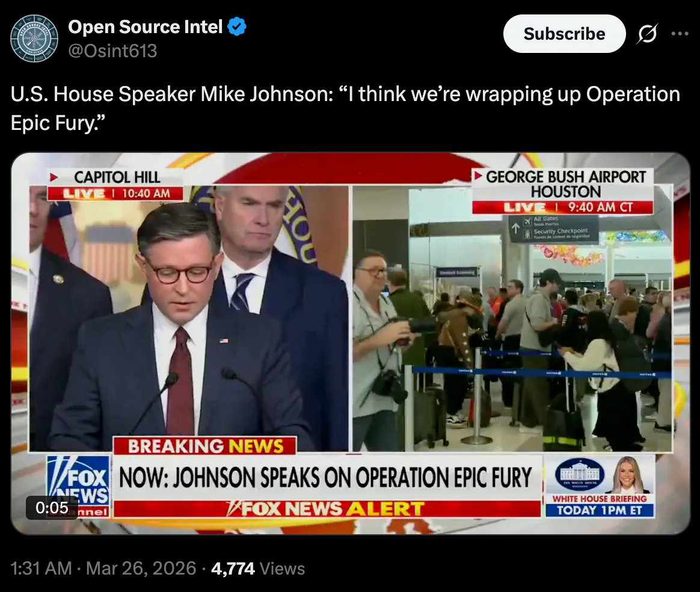Subscribe to Open Source Intel

[x=564, y=34]
